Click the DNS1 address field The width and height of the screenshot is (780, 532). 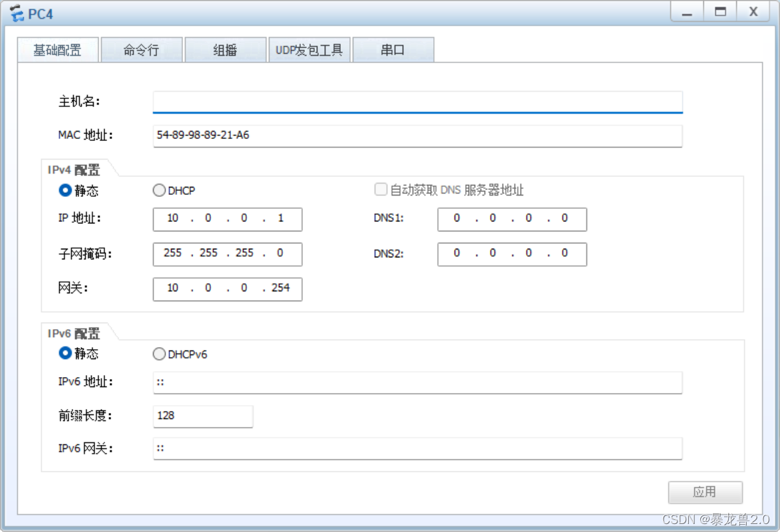coord(512,219)
